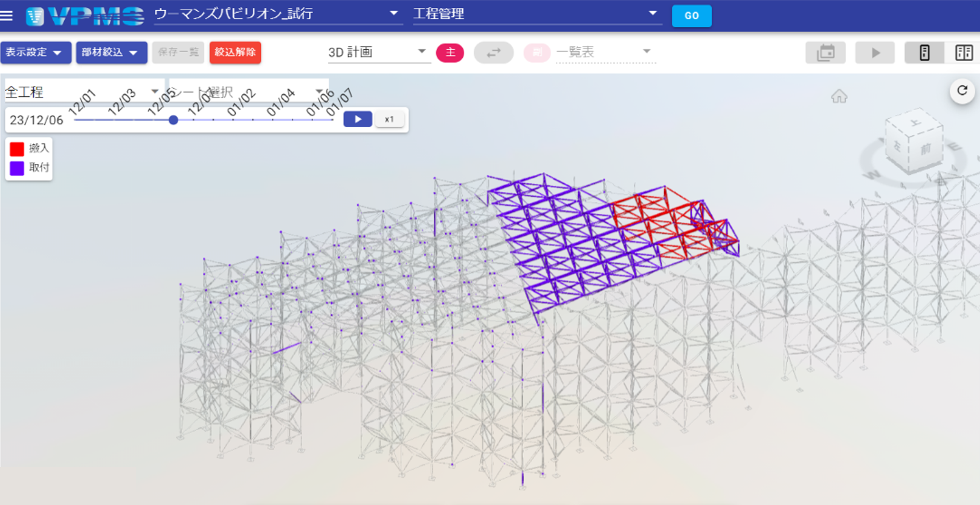Click the 12/01 timeline date label
Viewport: 980px width, 505px height.
pyautogui.click(x=83, y=102)
